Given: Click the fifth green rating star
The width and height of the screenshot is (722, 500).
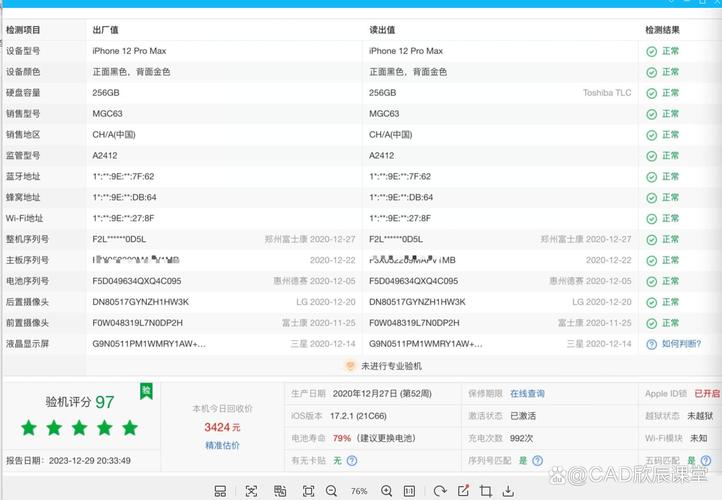Looking at the screenshot, I should pyautogui.click(x=130, y=428).
